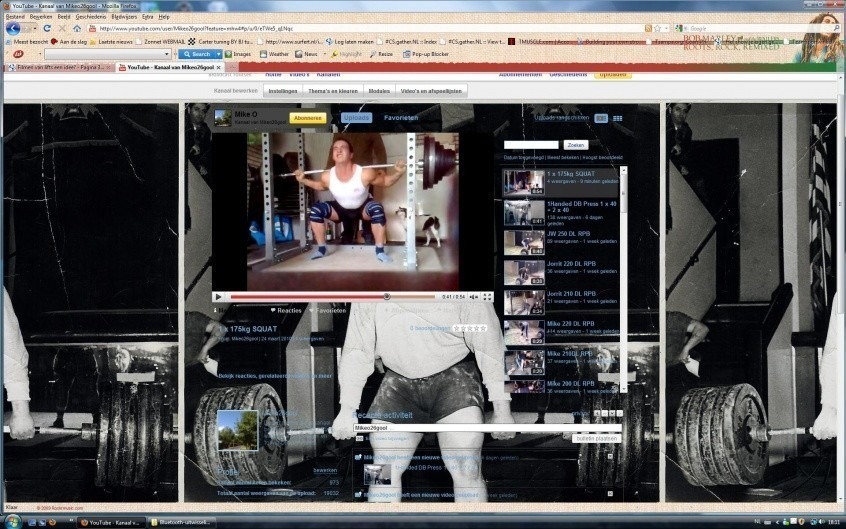Image resolution: width=846 pixels, height=529 pixels.
Task: Open the video player resolution popup icon
Action: click(x=474, y=297)
